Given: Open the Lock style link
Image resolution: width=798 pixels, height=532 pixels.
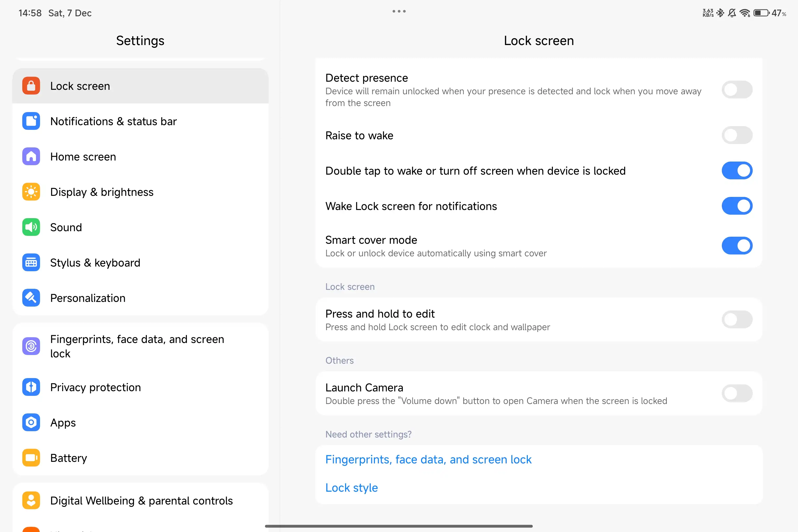Looking at the screenshot, I should (x=352, y=487).
